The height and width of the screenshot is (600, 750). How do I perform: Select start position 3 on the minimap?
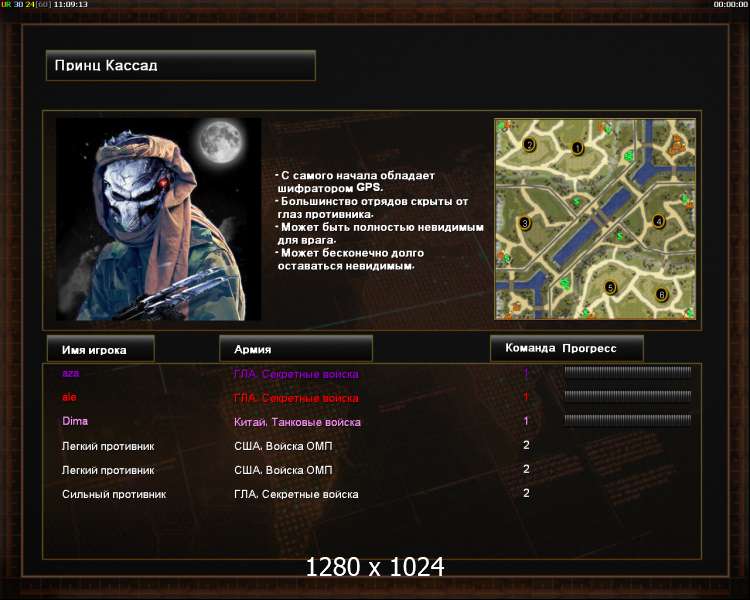coord(525,223)
